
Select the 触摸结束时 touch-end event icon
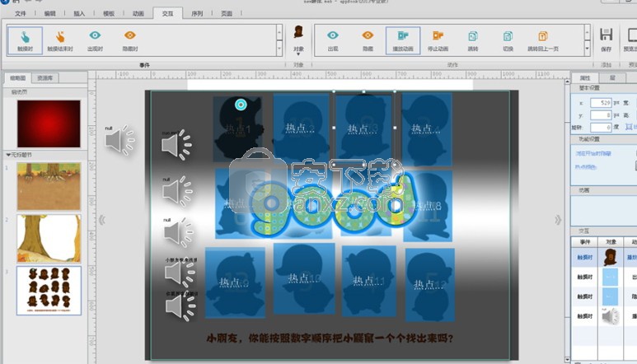60,40
